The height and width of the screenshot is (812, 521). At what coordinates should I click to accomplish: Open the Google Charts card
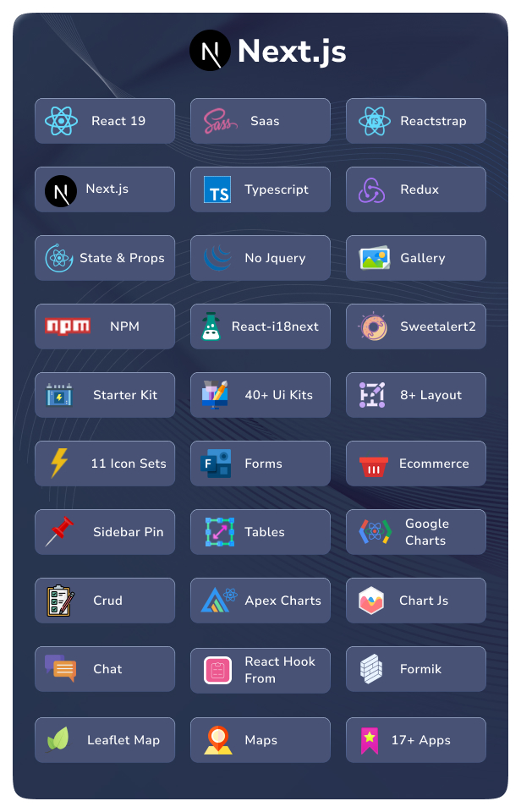click(x=416, y=532)
